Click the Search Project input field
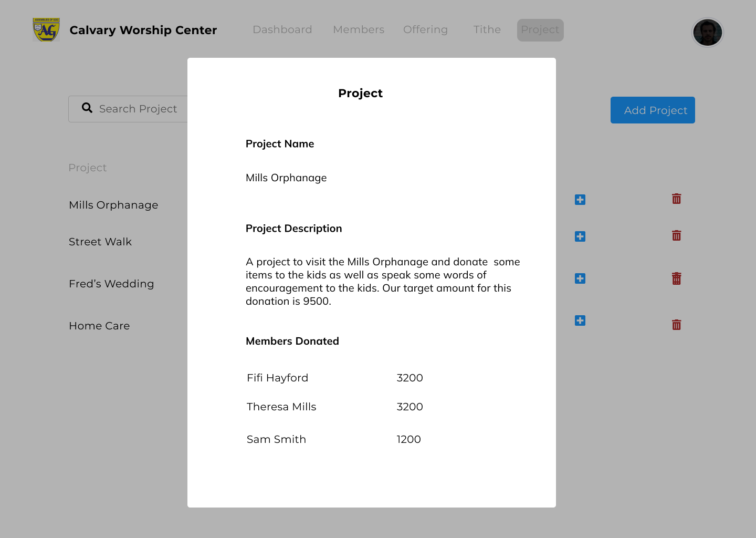Viewport: 756px width, 538px height. click(x=138, y=109)
